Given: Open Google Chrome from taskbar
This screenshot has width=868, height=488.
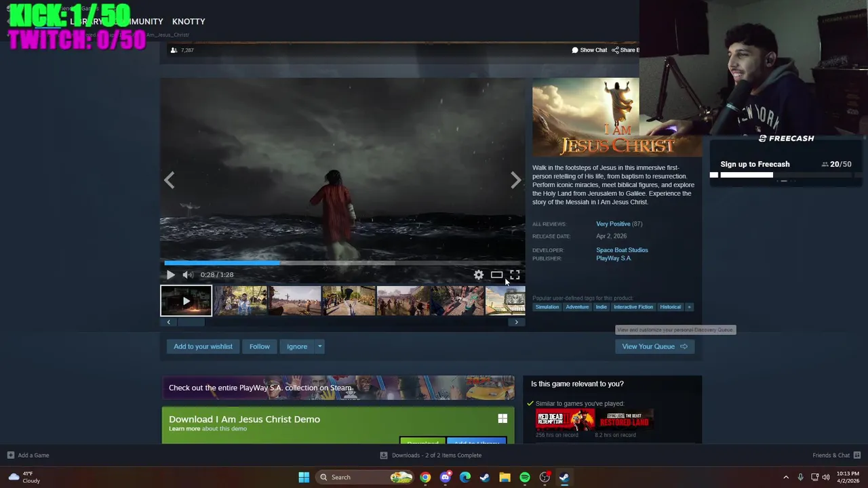Looking at the screenshot, I should 425,477.
